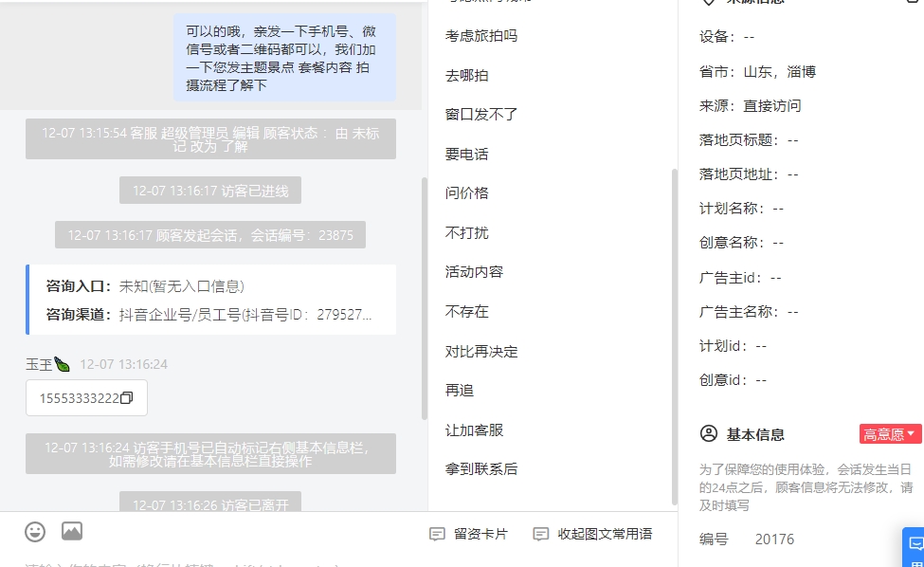Image resolution: width=924 pixels, height=567 pixels.
Task: Click the 收起图文常用语 icon
Action: [x=540, y=534]
